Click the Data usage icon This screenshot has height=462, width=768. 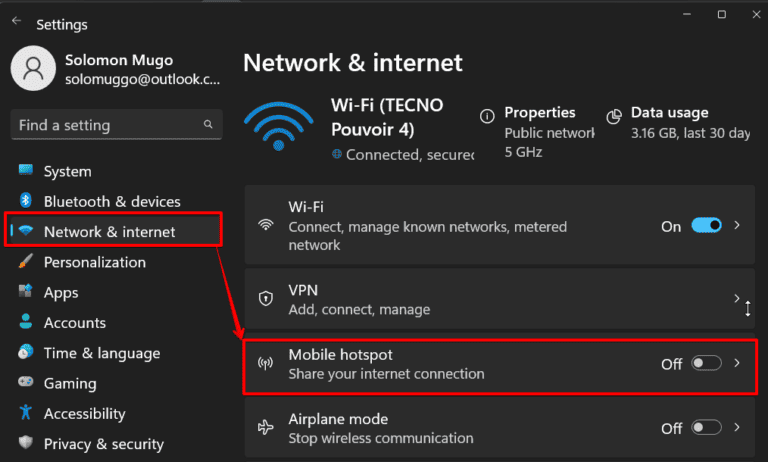613,114
